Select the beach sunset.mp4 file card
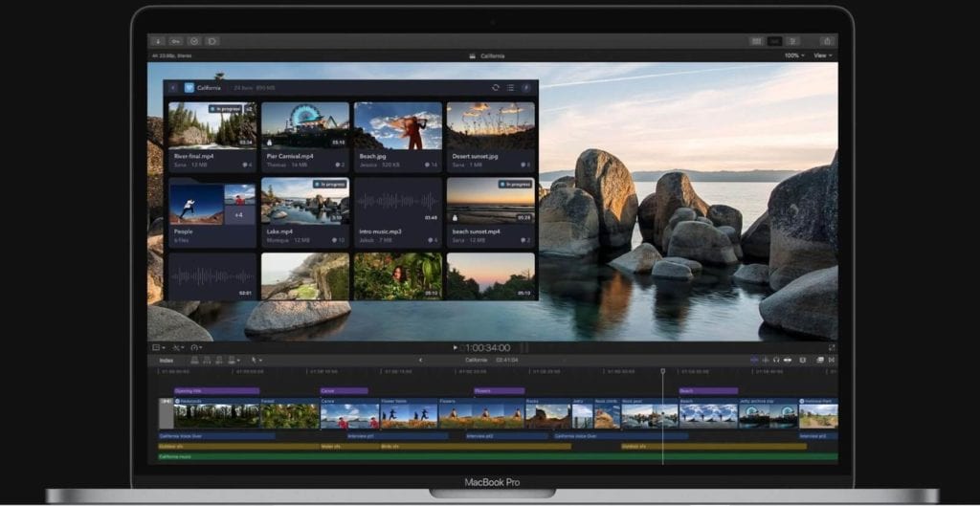Screen dimensions: 980x506 click(491, 213)
